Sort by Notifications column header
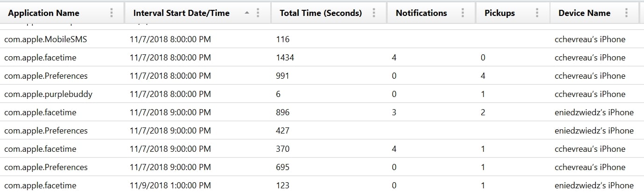Viewport: 644px width, 193px height. 421,13
